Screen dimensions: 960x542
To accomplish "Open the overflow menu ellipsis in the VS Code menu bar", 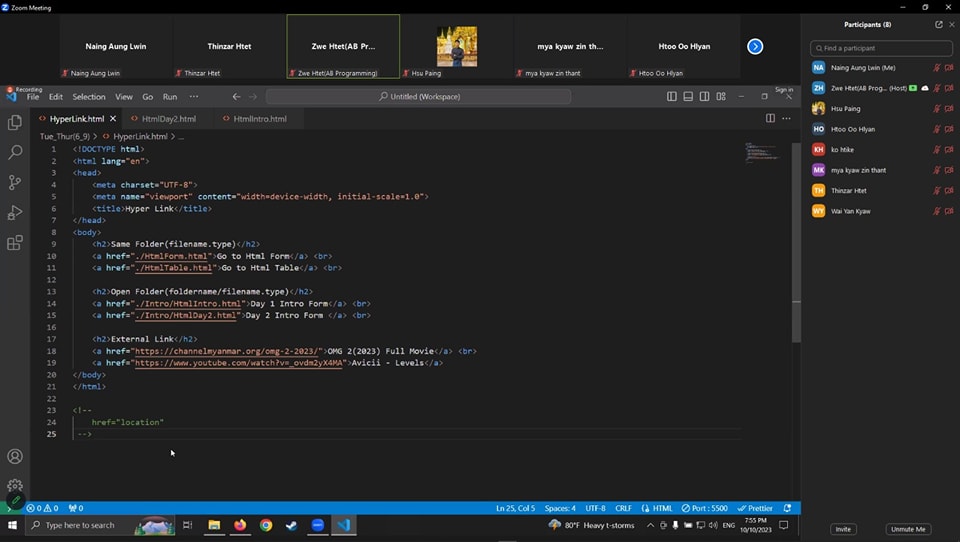I will pos(193,96).
